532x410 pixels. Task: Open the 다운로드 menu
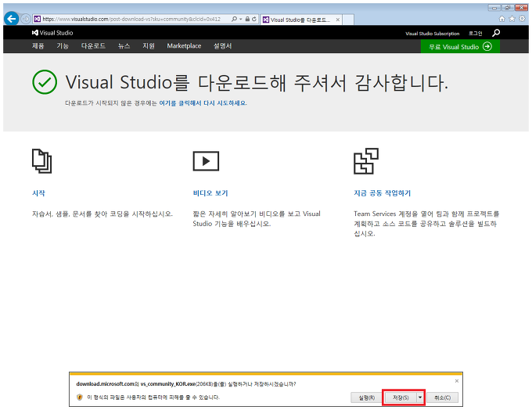(93, 46)
